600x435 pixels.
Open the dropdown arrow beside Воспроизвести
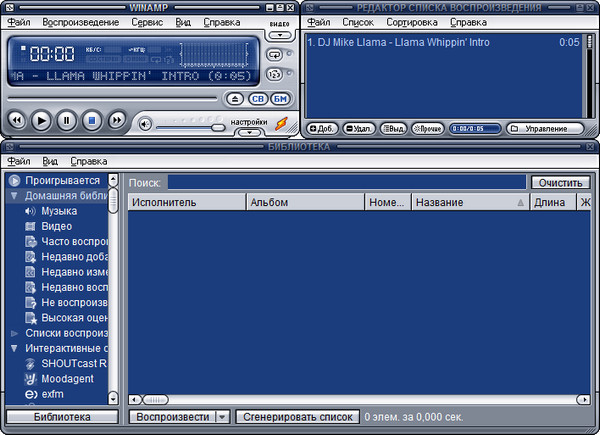[222, 416]
